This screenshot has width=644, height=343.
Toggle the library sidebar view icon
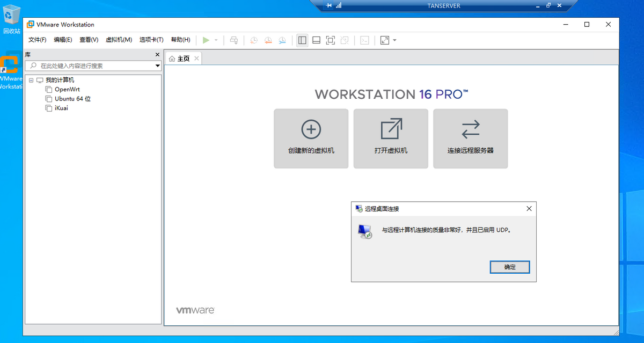302,40
